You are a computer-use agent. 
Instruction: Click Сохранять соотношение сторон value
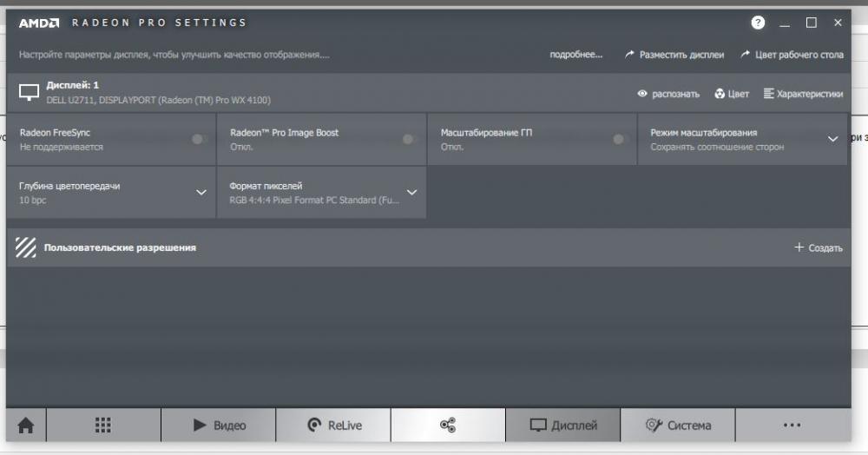(x=717, y=148)
